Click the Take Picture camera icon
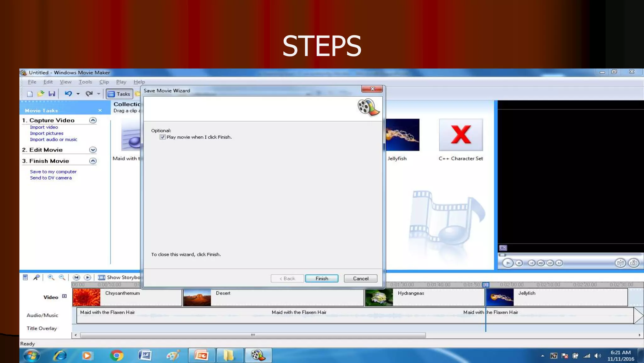The height and width of the screenshot is (363, 644). coord(633,263)
